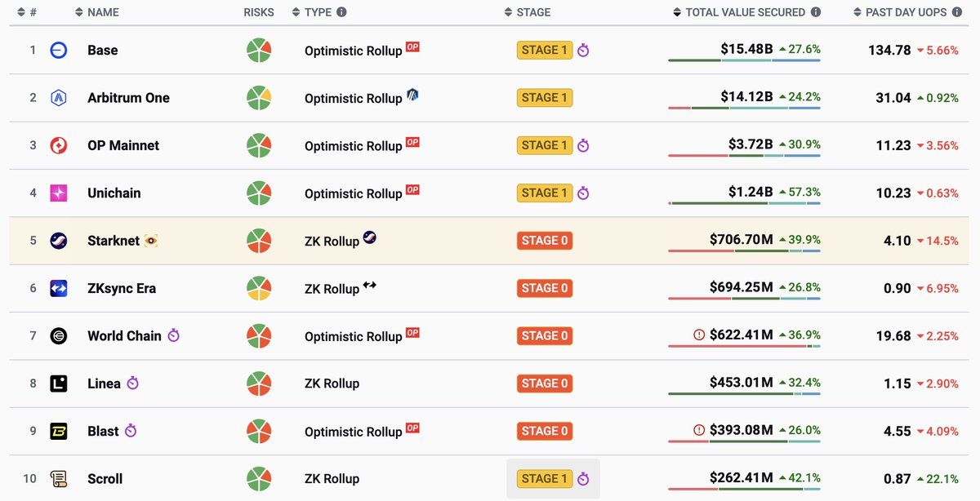Click the warning icon on World Chain's value

698,335
